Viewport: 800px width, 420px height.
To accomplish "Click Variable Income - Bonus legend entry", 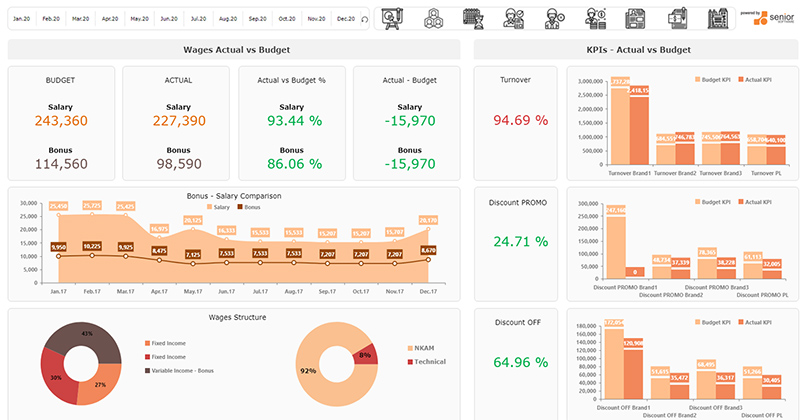I will 179,370.
